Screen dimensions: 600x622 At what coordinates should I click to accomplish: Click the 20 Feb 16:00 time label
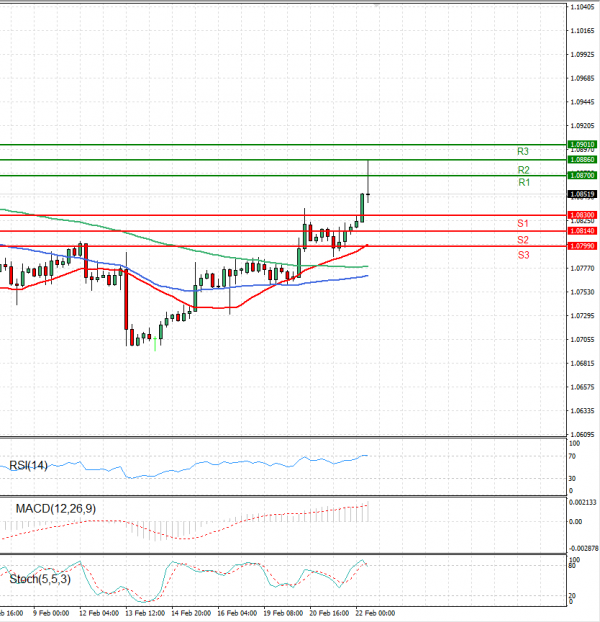329,613
